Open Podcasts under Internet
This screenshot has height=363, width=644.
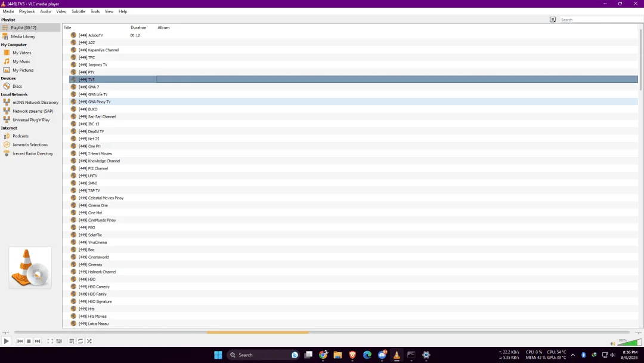(30, 136)
